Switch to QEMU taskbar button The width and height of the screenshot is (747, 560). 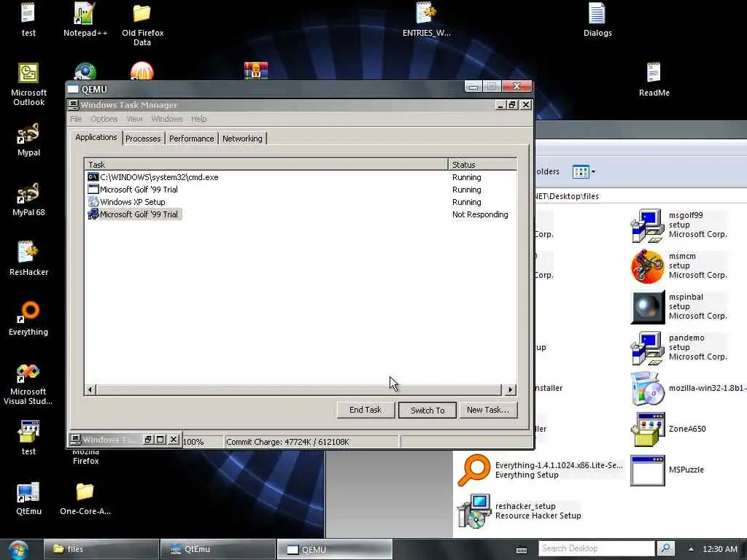[334, 549]
